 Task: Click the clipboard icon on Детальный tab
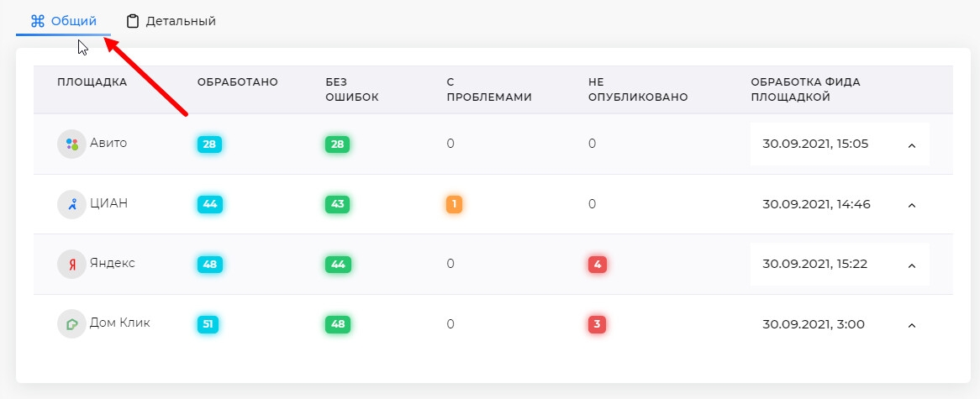click(x=133, y=21)
